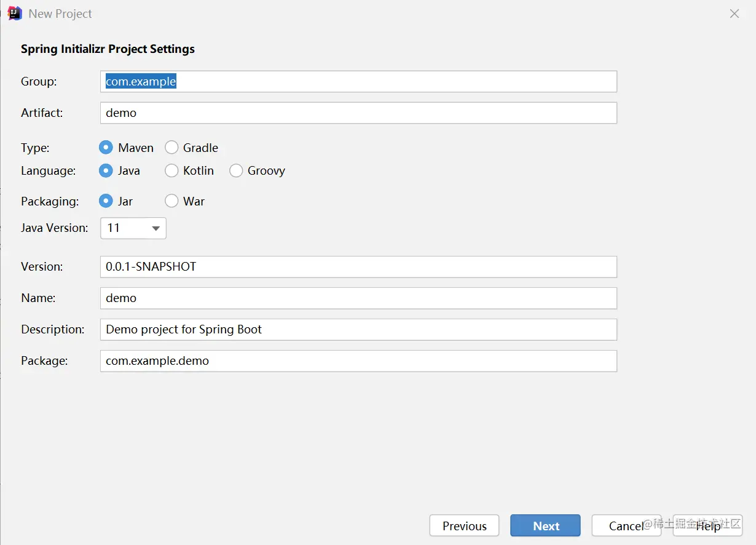Go back with the Previous button
Screen dimensions: 756x545
pyautogui.click(x=464, y=525)
